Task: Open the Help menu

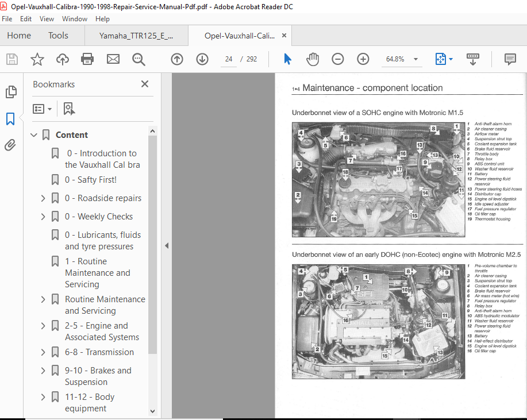Action: click(102, 19)
